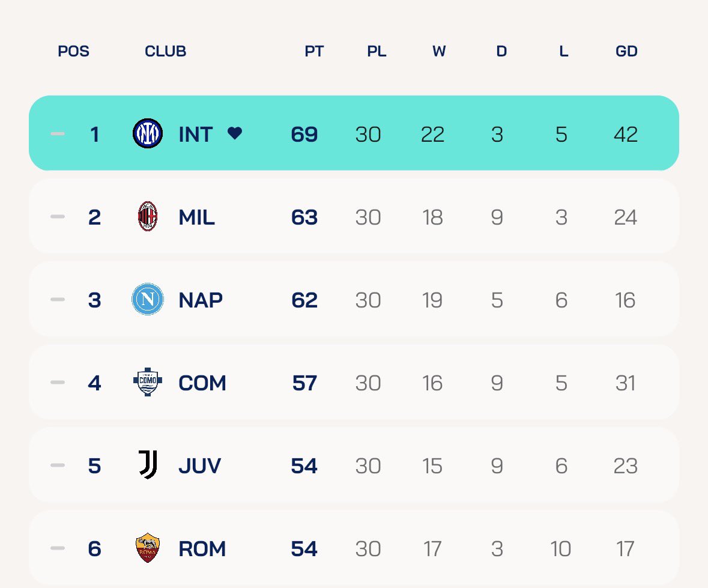Click the Como club crest
This screenshot has height=588, width=708.
coord(148,382)
